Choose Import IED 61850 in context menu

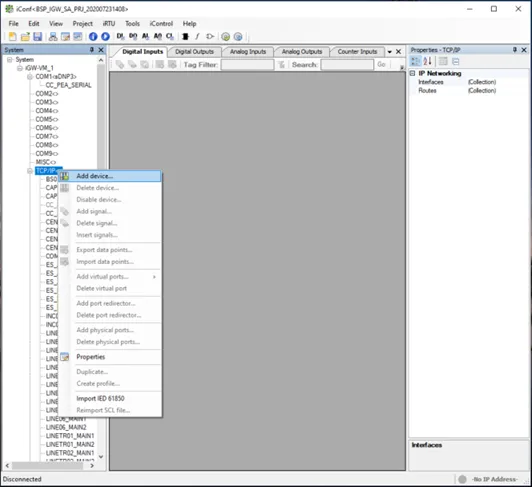click(x=110, y=398)
